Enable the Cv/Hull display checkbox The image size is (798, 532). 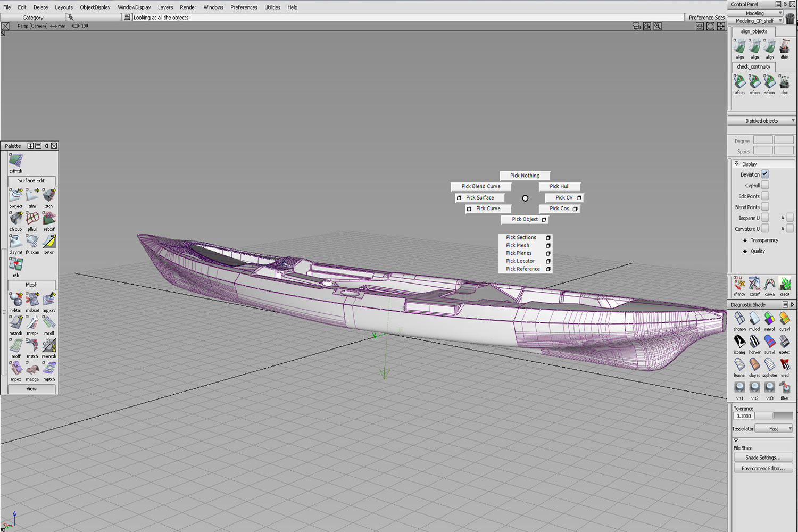click(x=764, y=185)
